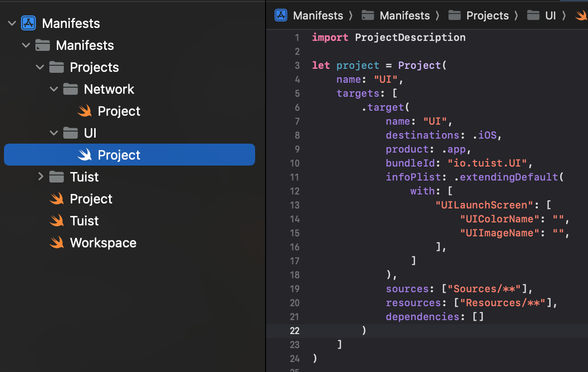Open Project file under Network folder
588x372 pixels.
tap(130, 111)
